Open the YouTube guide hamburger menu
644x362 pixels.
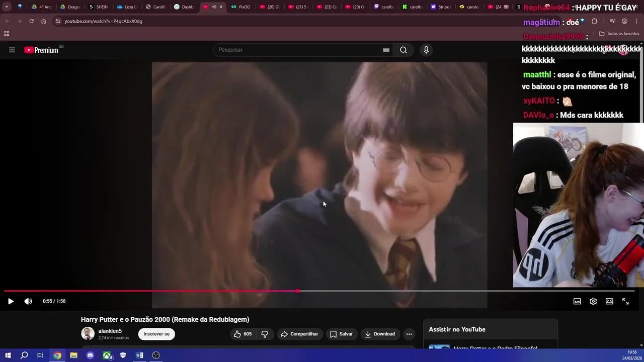click(12, 50)
